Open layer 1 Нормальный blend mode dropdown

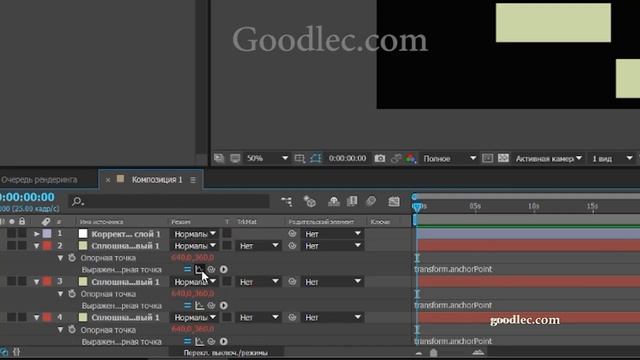pos(194,234)
